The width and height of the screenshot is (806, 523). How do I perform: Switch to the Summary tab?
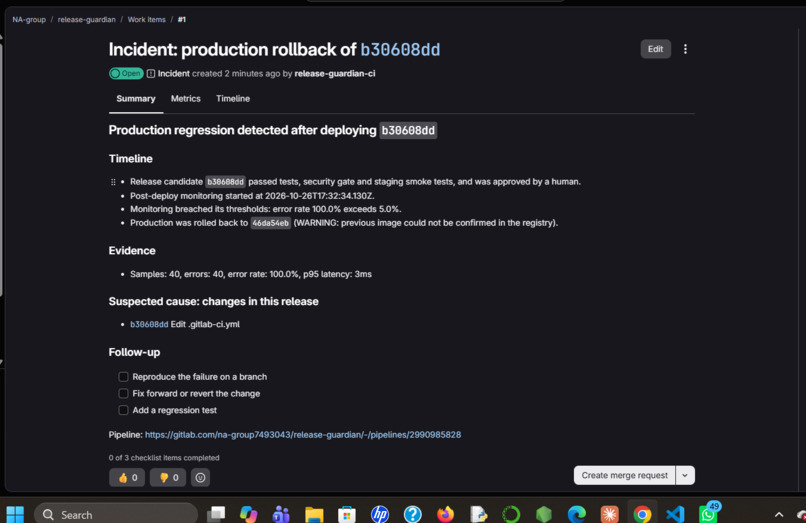tap(136, 99)
